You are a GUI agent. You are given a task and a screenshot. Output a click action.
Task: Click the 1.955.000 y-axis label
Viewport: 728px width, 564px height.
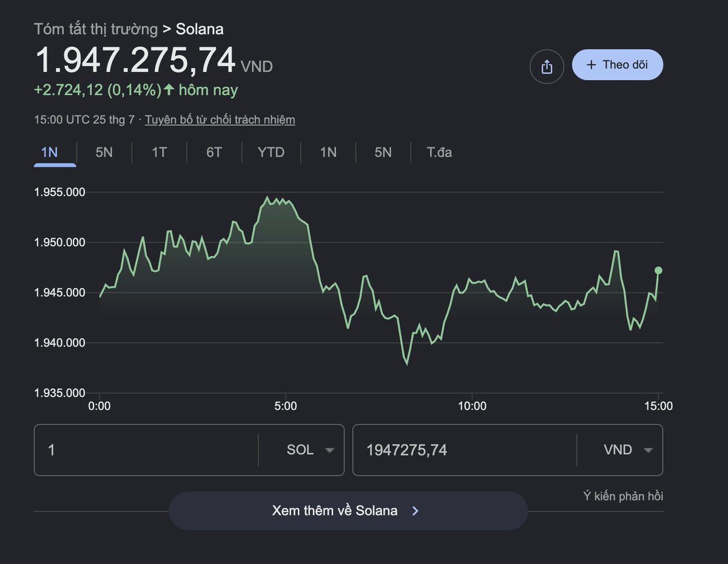(60, 192)
